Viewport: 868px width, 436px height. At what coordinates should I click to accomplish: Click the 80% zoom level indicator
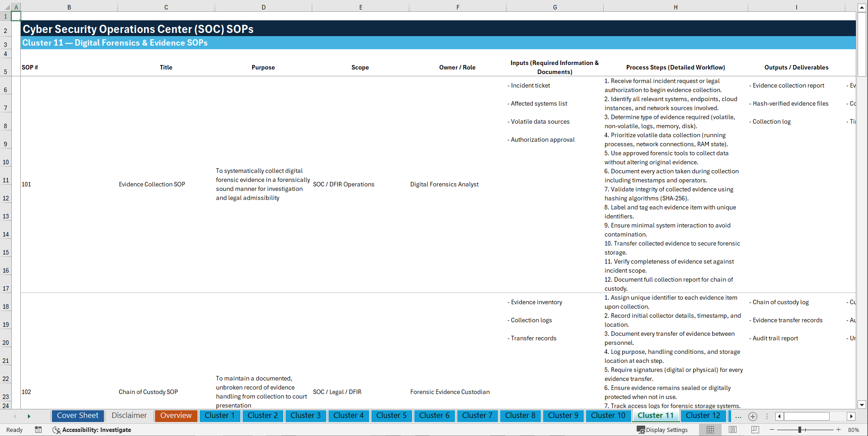[x=854, y=430]
